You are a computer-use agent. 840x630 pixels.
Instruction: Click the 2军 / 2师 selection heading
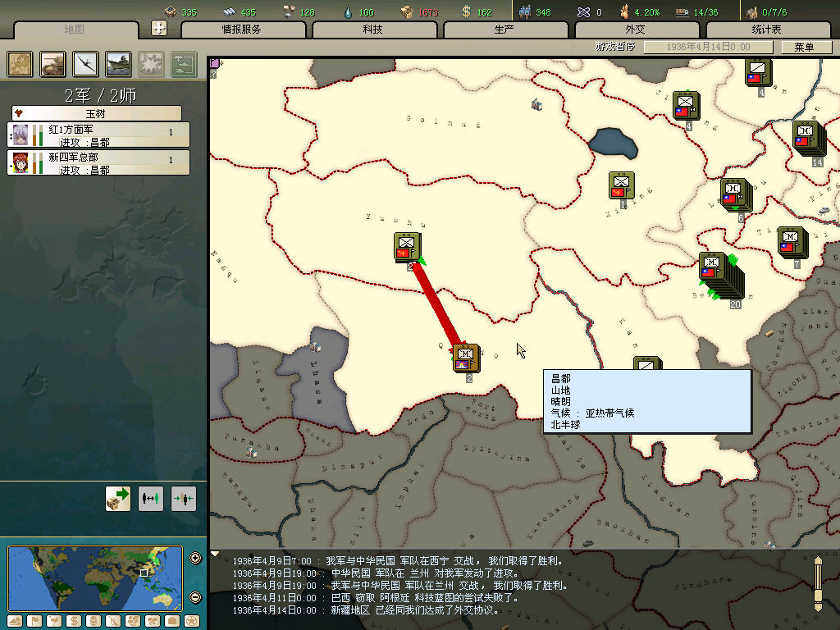click(x=101, y=95)
